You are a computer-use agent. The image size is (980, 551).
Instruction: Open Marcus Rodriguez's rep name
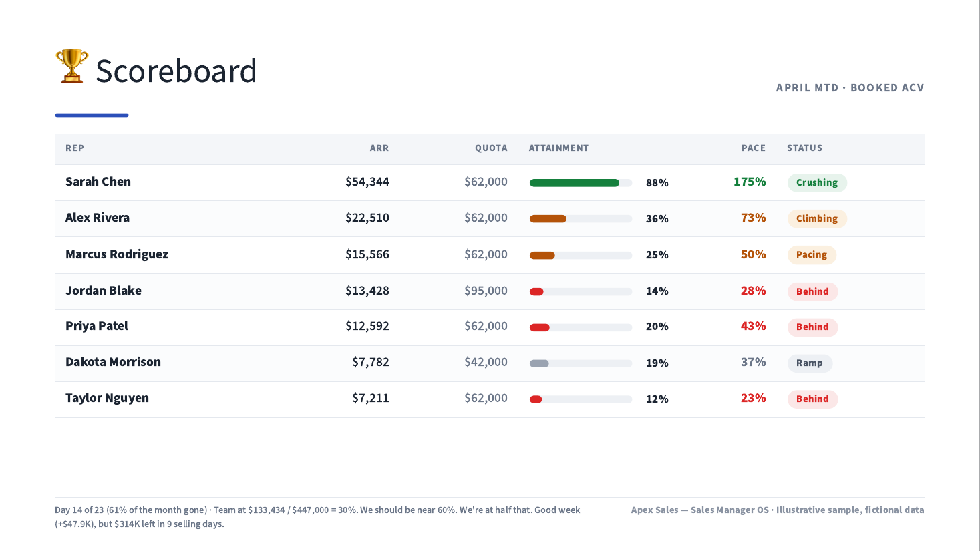[117, 254]
